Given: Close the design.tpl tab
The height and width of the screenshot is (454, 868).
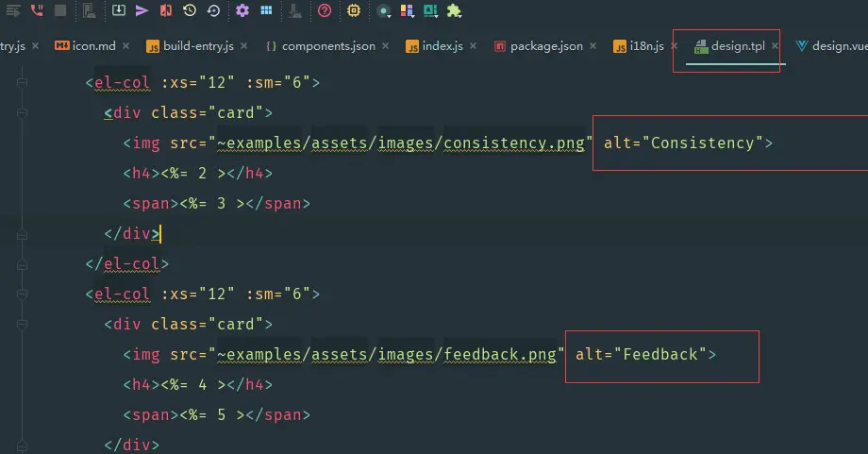Looking at the screenshot, I should [x=775, y=46].
